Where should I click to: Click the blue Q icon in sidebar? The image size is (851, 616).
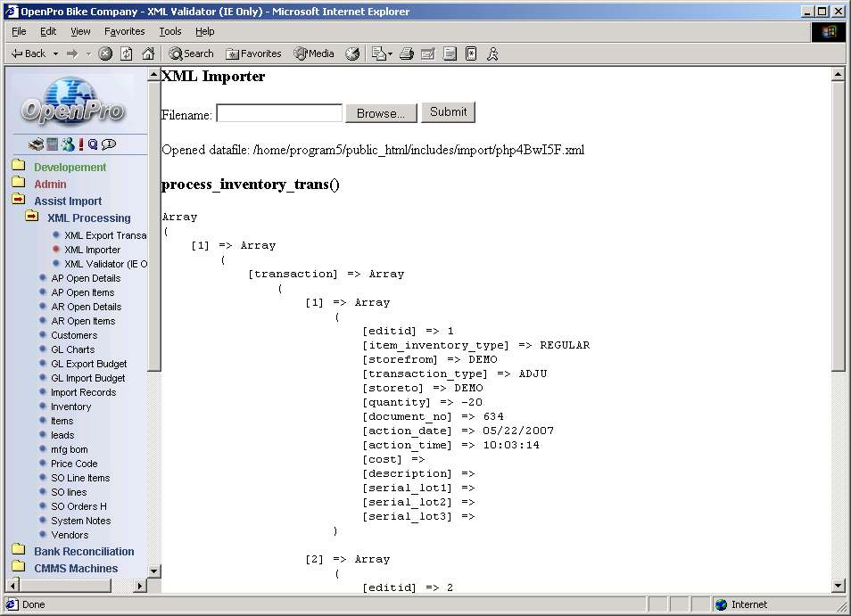pos(93,144)
